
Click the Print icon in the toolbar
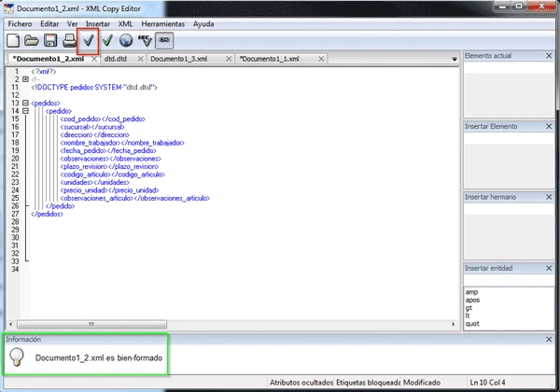[x=69, y=40]
